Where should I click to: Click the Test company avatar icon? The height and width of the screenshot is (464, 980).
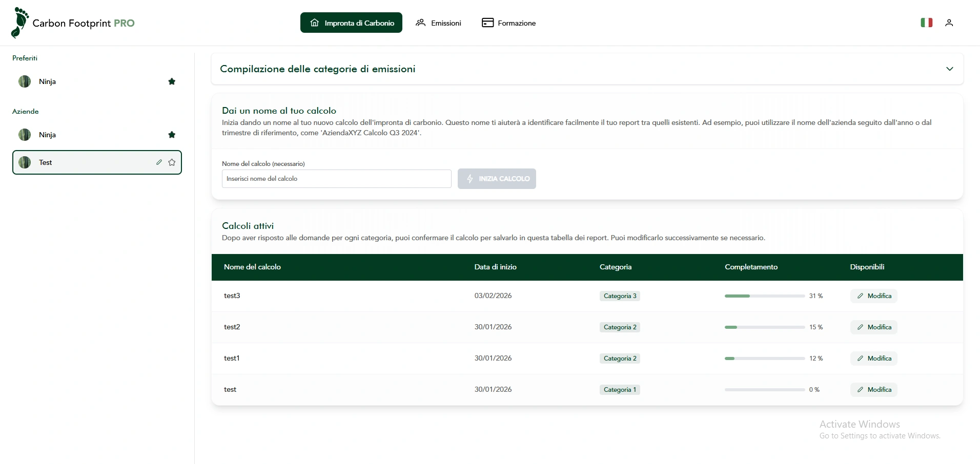tap(25, 162)
